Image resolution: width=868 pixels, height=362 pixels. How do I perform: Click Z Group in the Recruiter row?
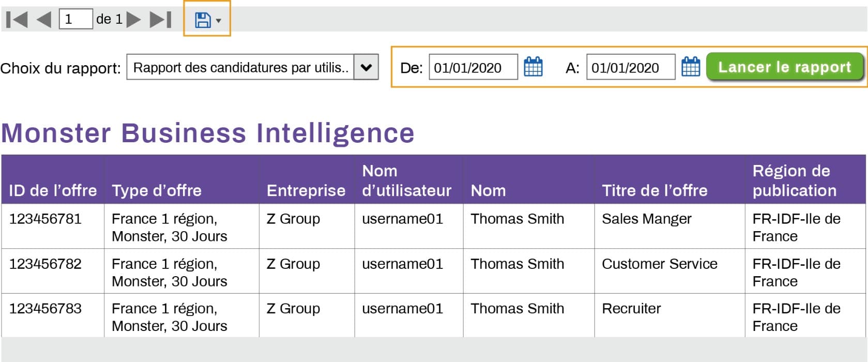(x=293, y=308)
